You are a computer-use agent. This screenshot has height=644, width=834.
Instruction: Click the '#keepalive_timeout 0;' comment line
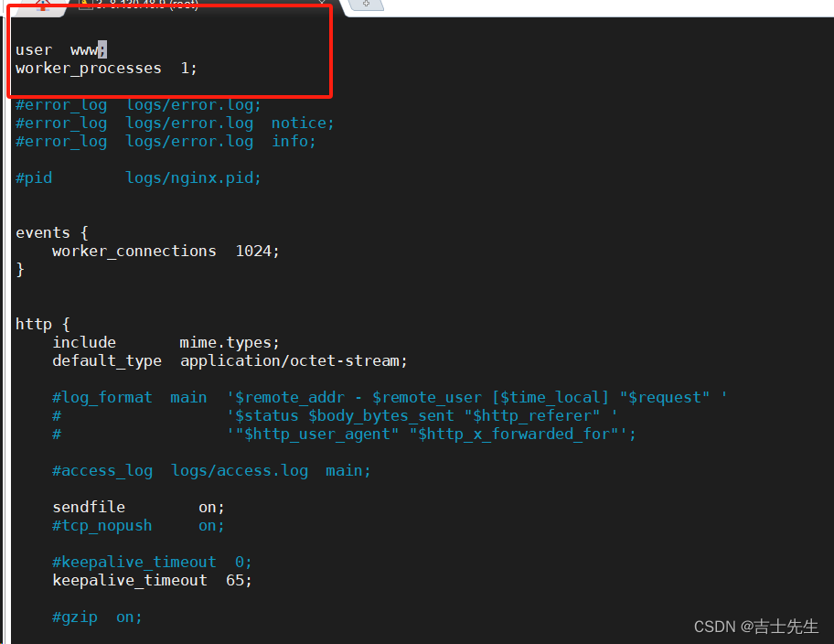(152, 563)
